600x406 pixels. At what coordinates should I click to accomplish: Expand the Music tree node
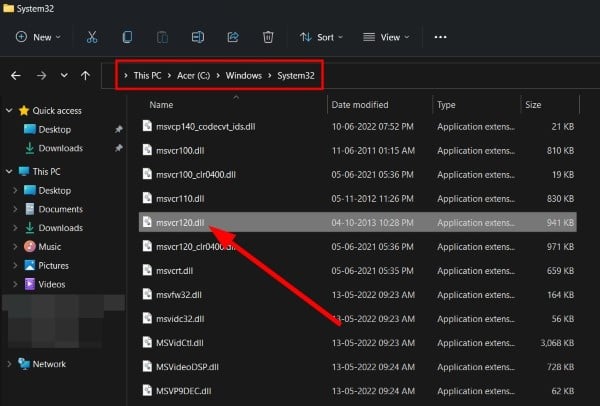point(15,246)
